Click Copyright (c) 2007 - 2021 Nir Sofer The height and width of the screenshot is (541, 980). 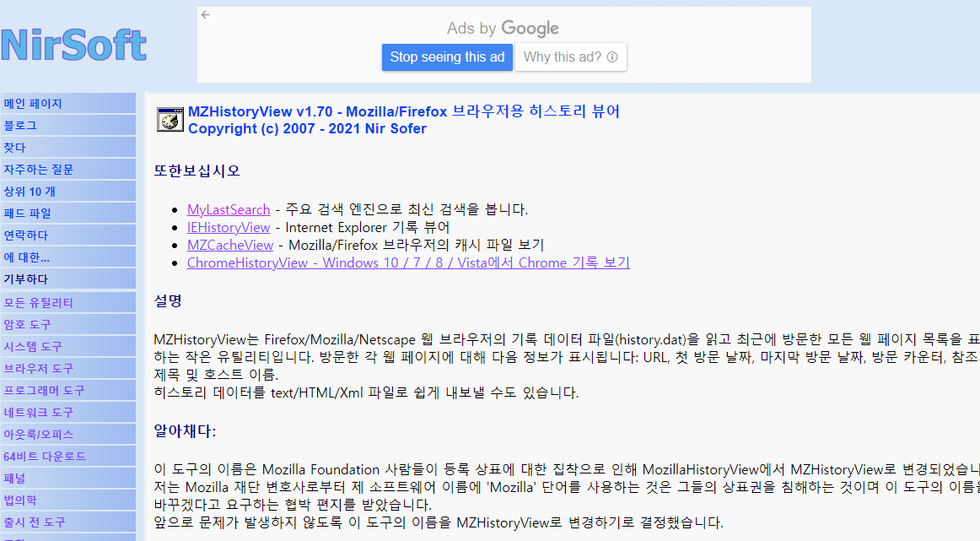[307, 128]
